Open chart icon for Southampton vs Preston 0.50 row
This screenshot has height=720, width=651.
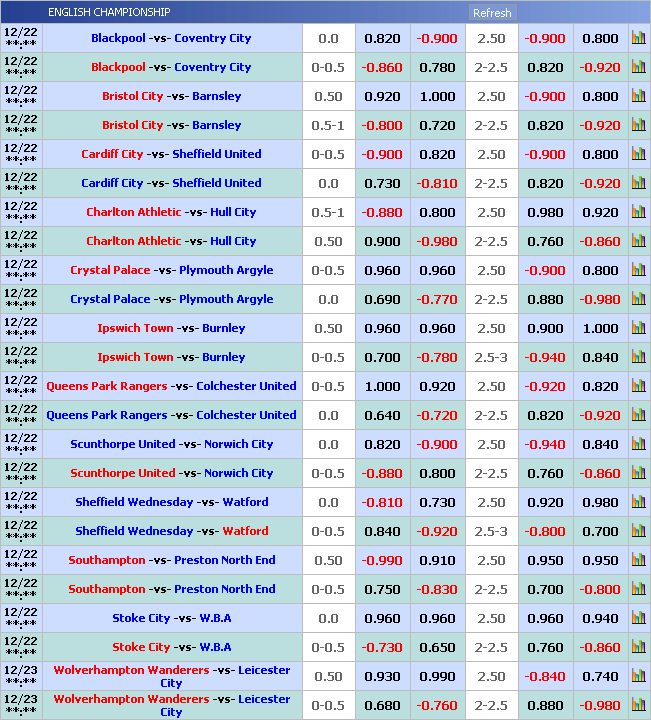coord(638,561)
